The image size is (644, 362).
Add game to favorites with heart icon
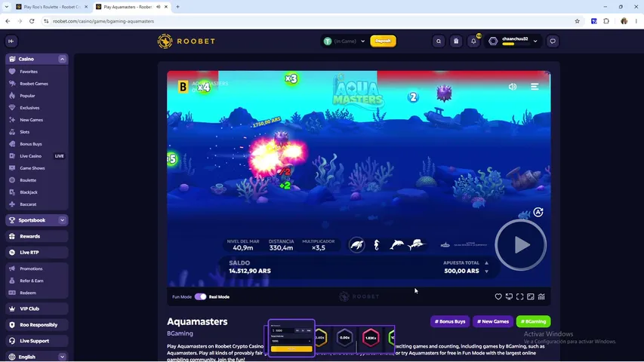tap(498, 296)
